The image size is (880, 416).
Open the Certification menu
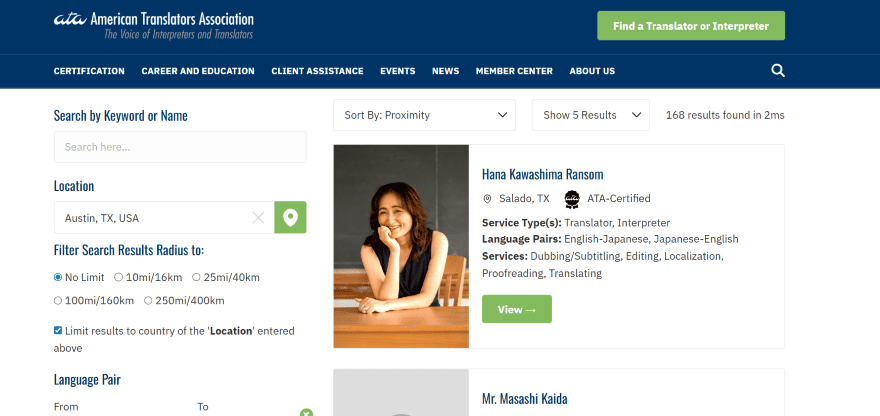89,71
